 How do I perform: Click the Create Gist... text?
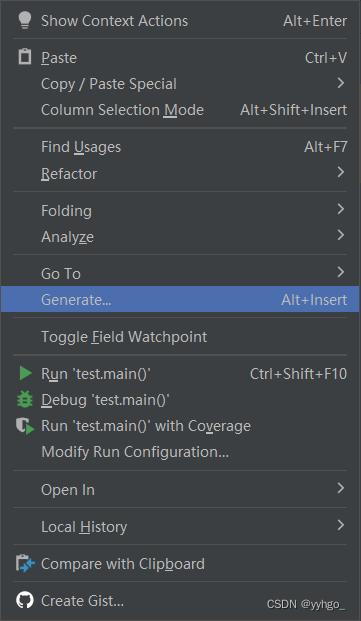[82, 601]
